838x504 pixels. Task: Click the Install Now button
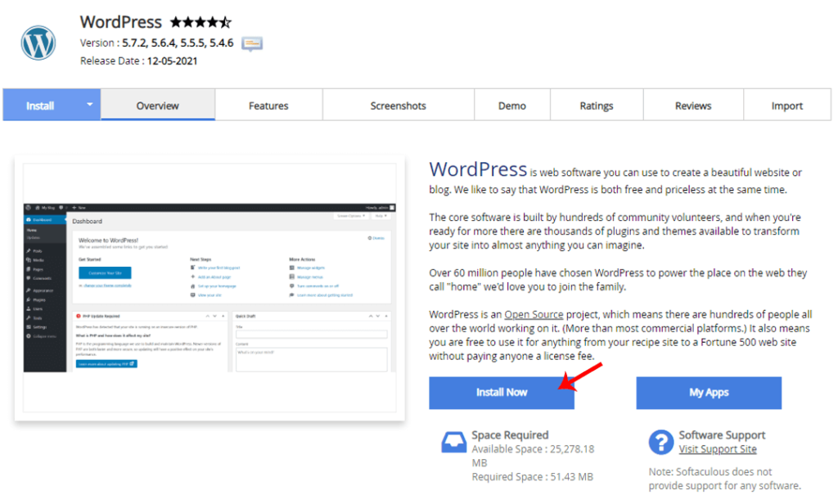[502, 393]
